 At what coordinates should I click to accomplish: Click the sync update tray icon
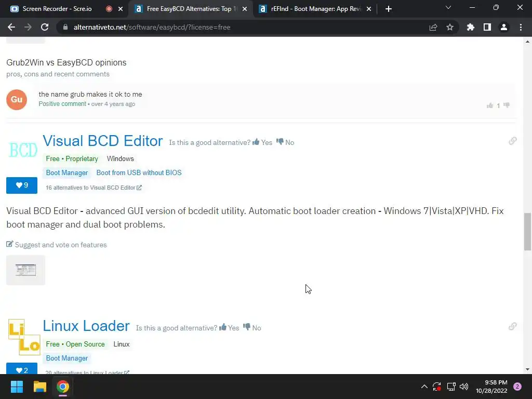436,387
